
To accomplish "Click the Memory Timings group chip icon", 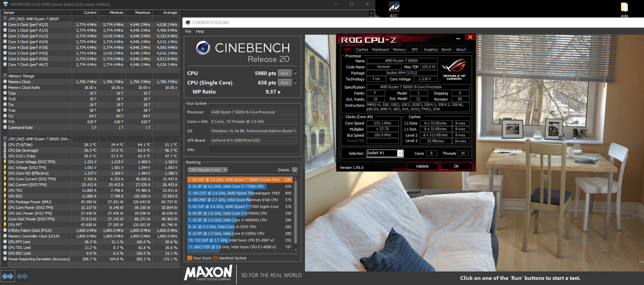I will point(5,76).
